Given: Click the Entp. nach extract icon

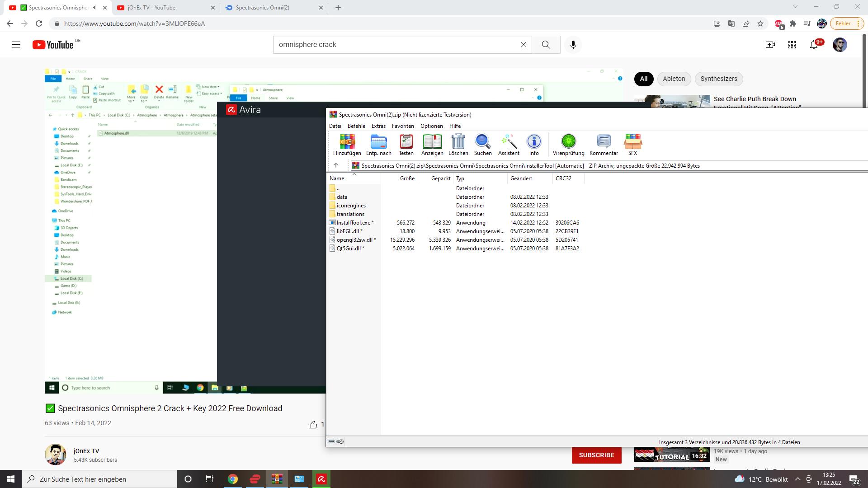Looking at the screenshot, I should (x=378, y=145).
